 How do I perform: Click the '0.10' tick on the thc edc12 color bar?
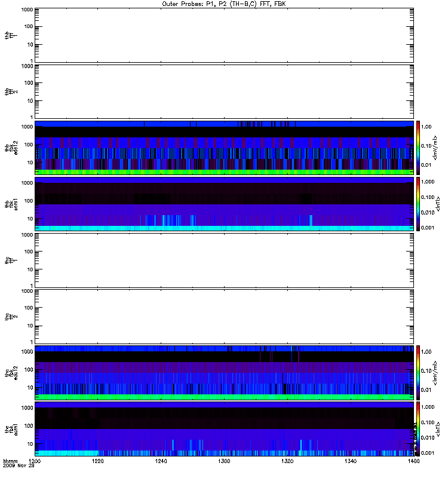tap(426, 371)
